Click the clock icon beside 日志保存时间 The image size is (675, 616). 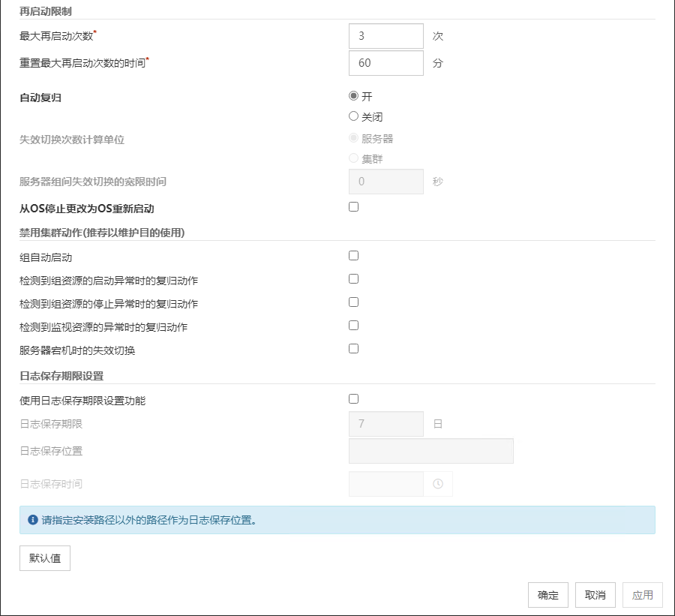438,484
